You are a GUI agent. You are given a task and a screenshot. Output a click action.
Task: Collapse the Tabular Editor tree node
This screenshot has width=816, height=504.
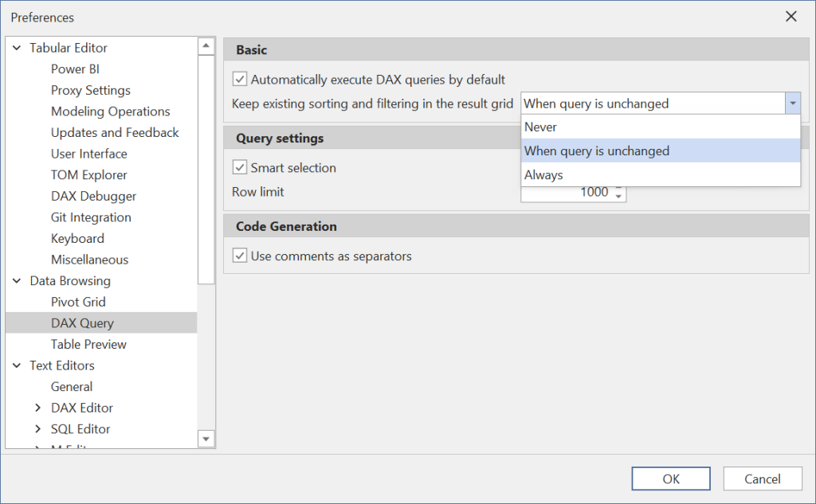coord(16,48)
